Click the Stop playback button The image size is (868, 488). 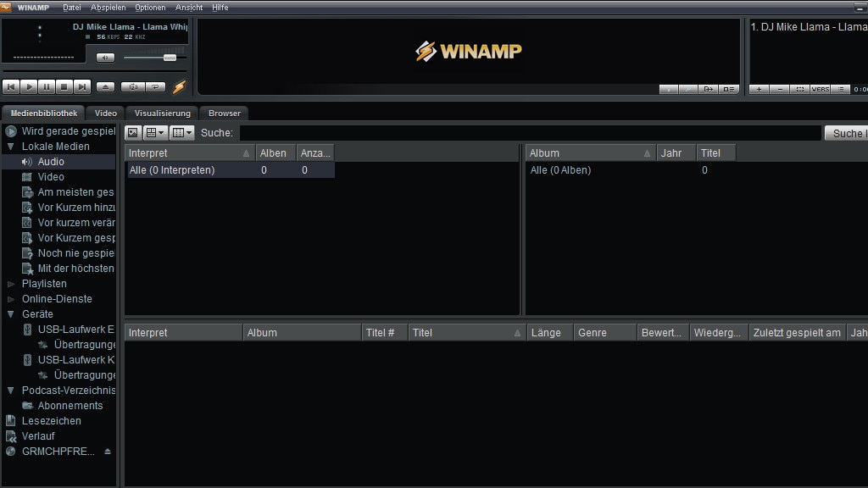(x=64, y=86)
